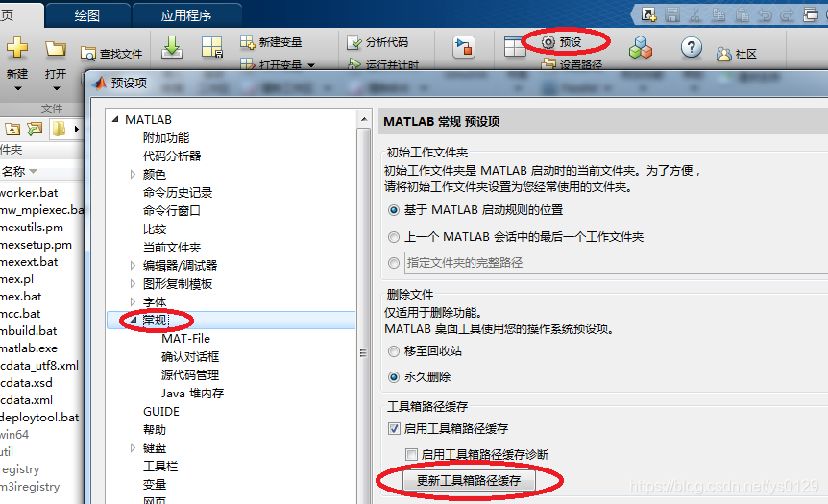Click the Help question mark icon

point(692,47)
